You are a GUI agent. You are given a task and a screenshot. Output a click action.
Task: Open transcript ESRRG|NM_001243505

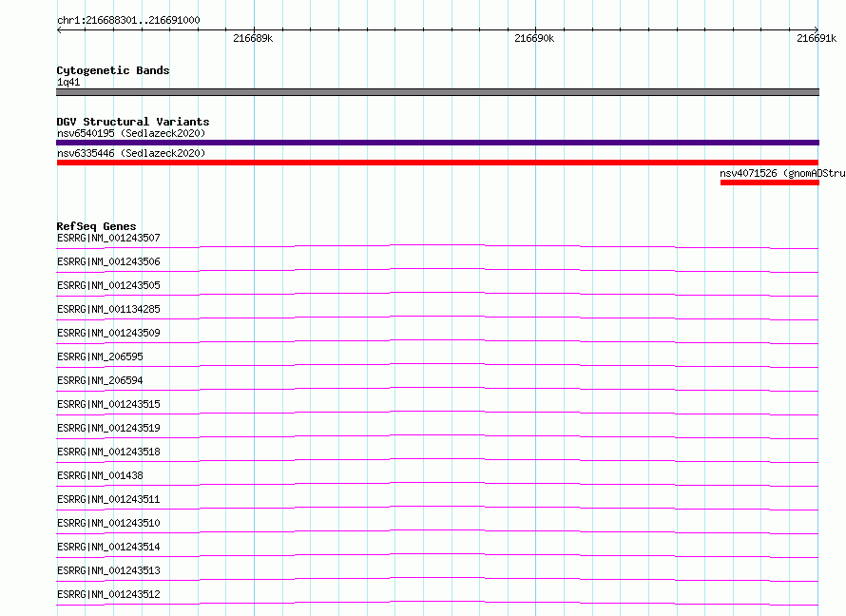click(x=108, y=285)
